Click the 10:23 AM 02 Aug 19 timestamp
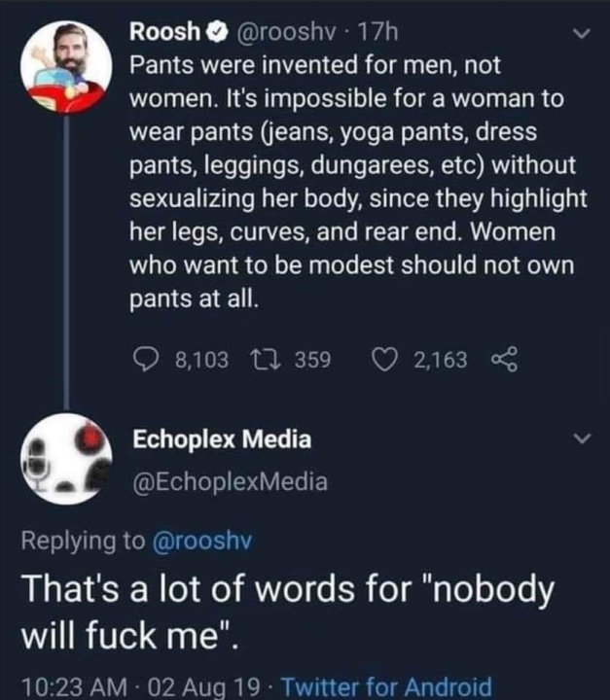The width and height of the screenshot is (610, 700). point(138,684)
